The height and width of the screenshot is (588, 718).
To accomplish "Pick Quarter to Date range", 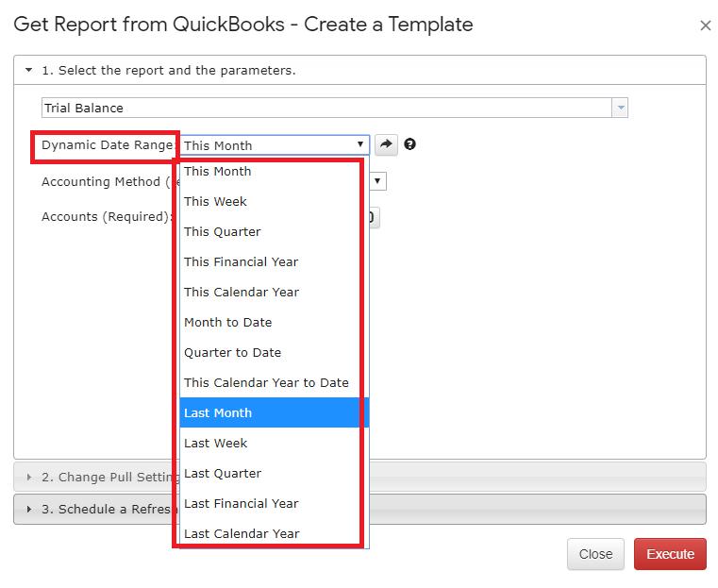I will pos(275,353).
